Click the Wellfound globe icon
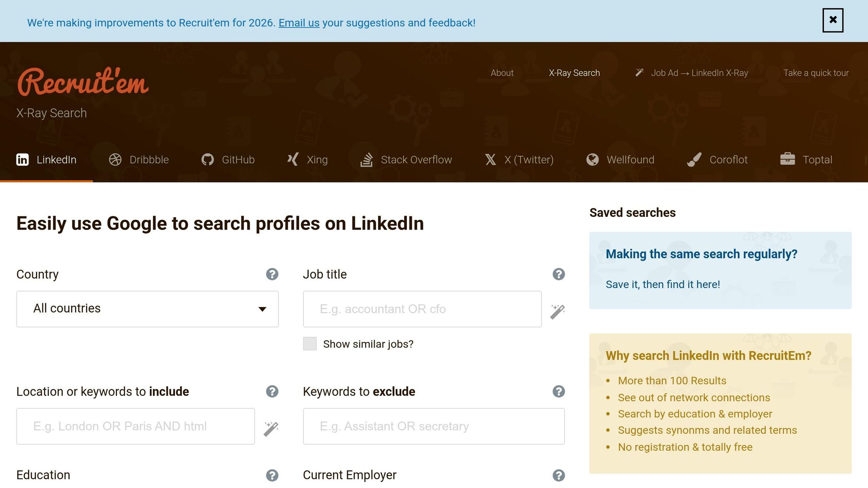The width and height of the screenshot is (868, 488). click(593, 160)
